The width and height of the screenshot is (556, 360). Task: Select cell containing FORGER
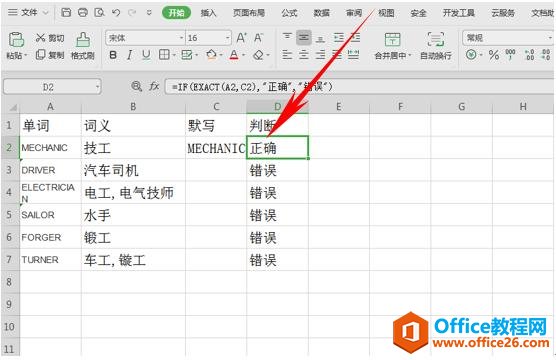click(50, 237)
